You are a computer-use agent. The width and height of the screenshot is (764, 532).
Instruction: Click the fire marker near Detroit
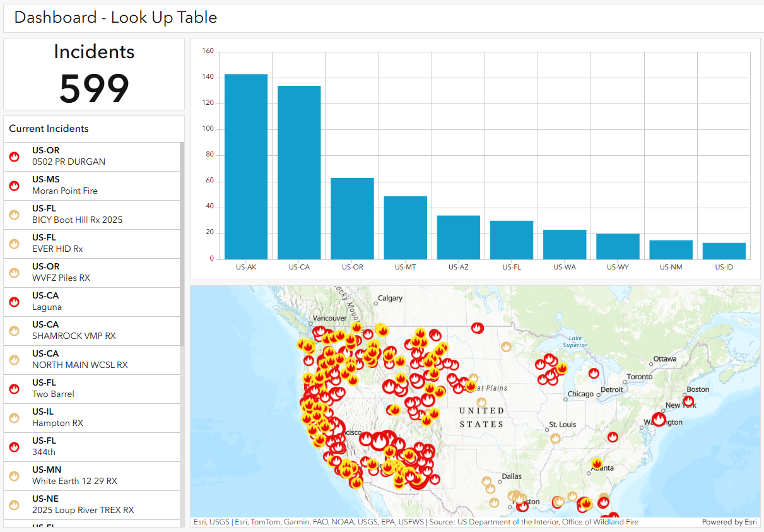click(x=594, y=373)
